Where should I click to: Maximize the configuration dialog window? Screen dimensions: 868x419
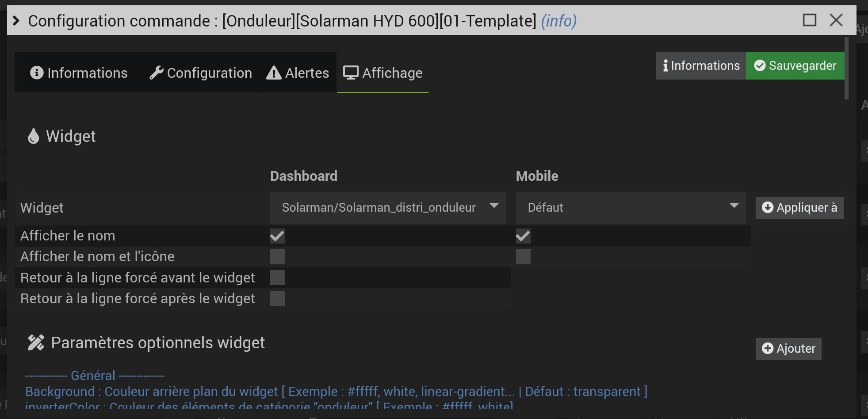809,20
